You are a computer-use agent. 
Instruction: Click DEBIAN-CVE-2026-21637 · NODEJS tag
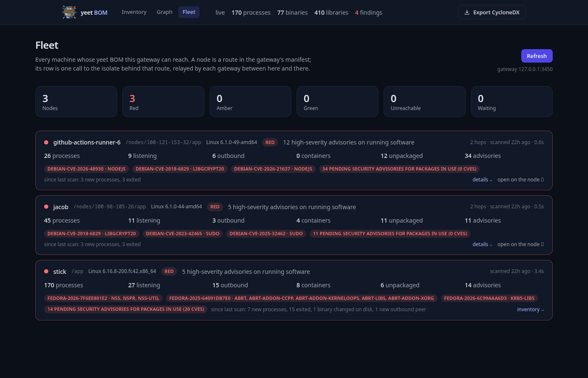(x=273, y=169)
